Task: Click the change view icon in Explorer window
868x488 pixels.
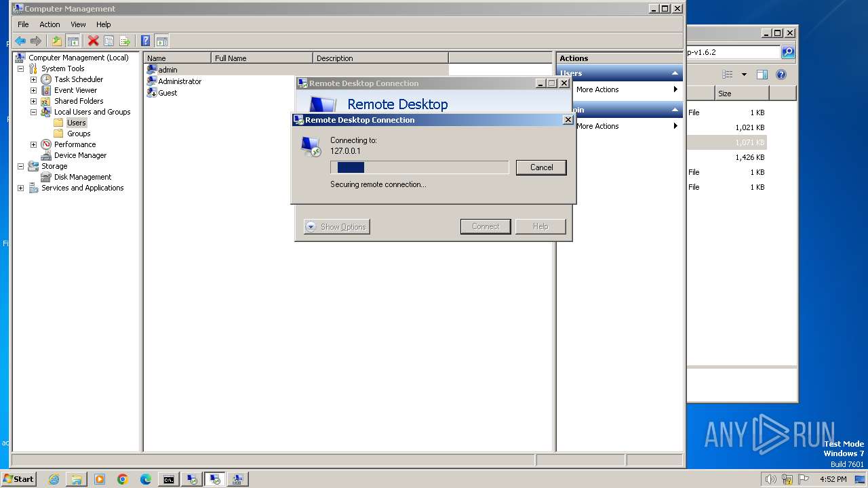Action: pos(728,75)
